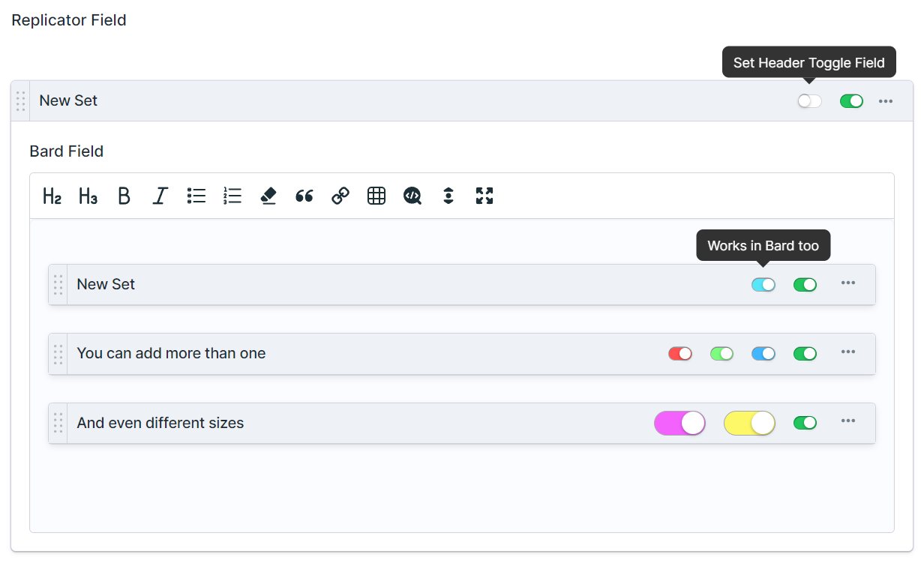Disable the green enabled switch on Replicator New Set
Screen dimensions: 924x566
pos(851,101)
